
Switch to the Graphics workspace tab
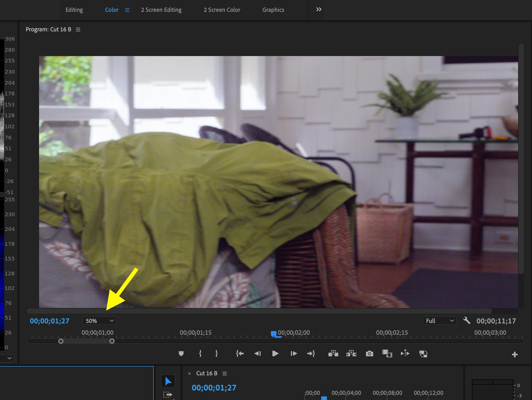273,10
